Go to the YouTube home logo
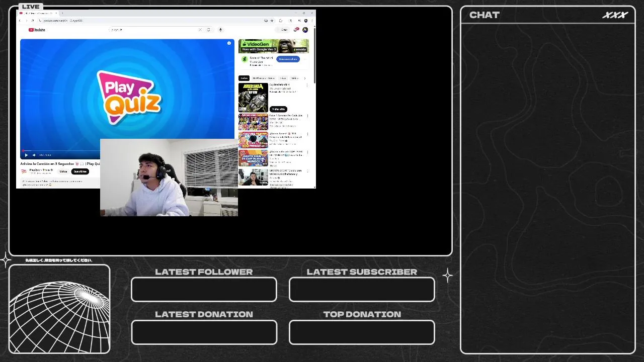The image size is (644, 362). [37, 30]
